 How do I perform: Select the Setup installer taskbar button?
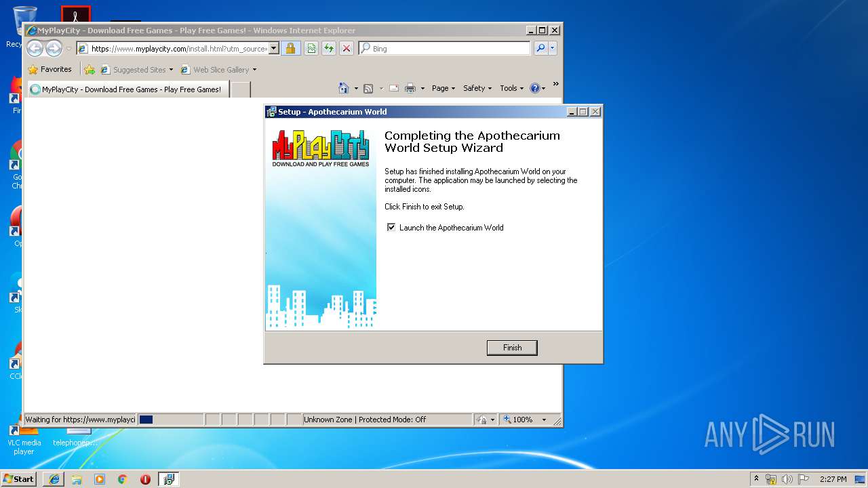pyautogui.click(x=168, y=479)
